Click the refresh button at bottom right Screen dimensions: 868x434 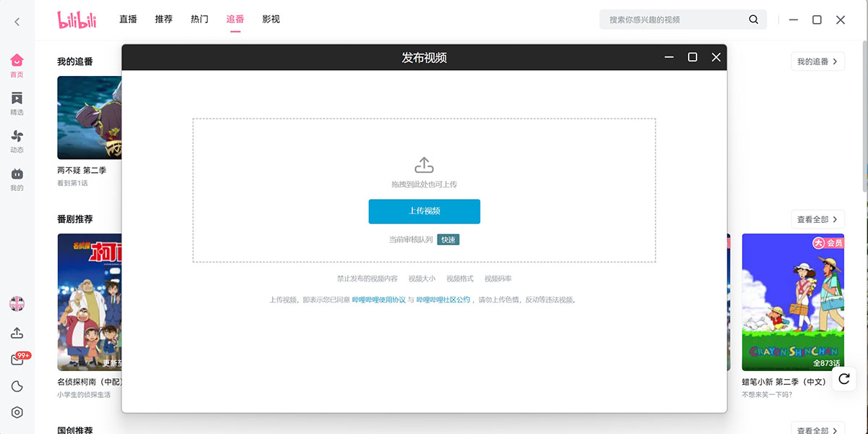pyautogui.click(x=843, y=379)
